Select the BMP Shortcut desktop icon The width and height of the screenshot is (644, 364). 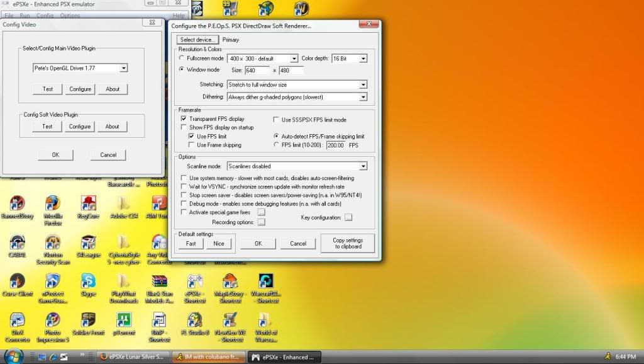pyautogui.click(x=159, y=327)
